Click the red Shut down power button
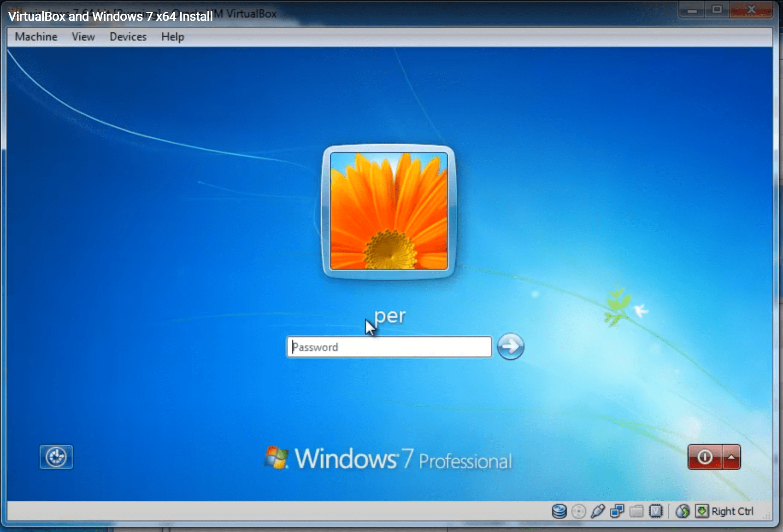Screen dimensions: 783x532 pyautogui.click(x=705, y=457)
